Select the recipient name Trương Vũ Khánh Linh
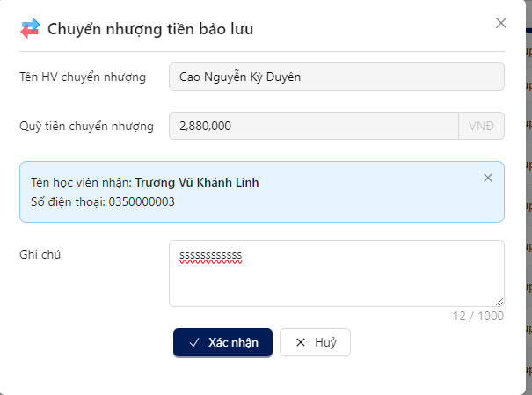Screen dimensions: 532x395 point(197,183)
